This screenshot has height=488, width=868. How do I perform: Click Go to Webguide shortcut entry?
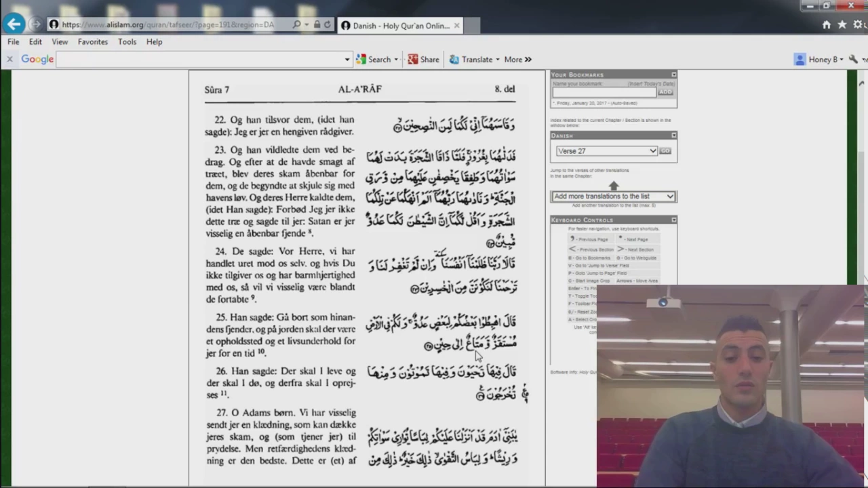pyautogui.click(x=637, y=258)
